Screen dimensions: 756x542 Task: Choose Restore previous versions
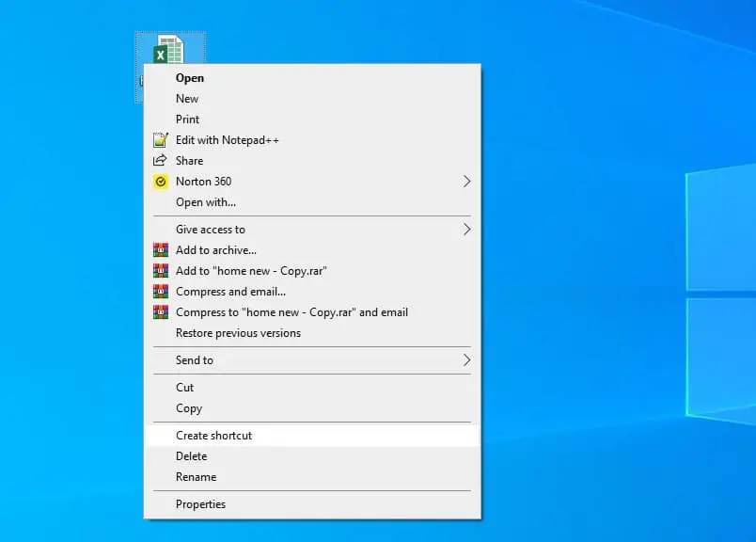tap(238, 333)
